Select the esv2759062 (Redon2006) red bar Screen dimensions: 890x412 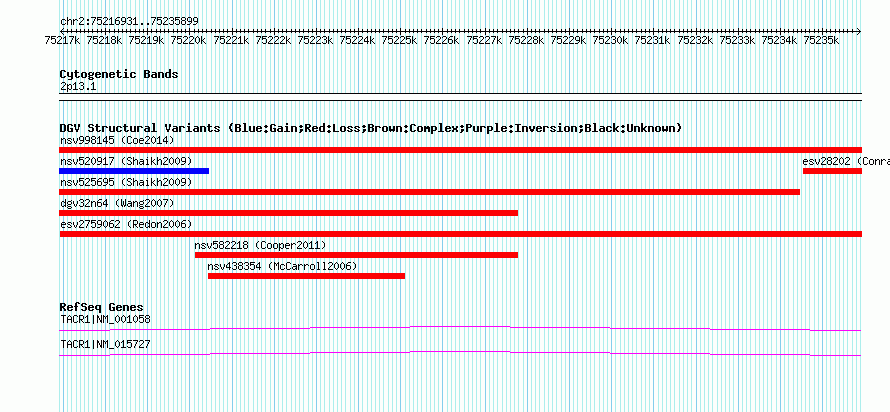point(460,234)
